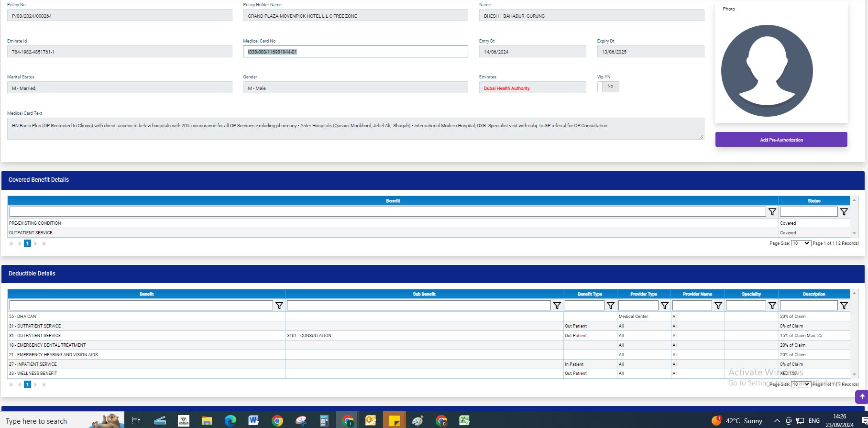This screenshot has width=868, height=428.
Task: Click the Add Pre-Authorization button
Action: pos(781,140)
